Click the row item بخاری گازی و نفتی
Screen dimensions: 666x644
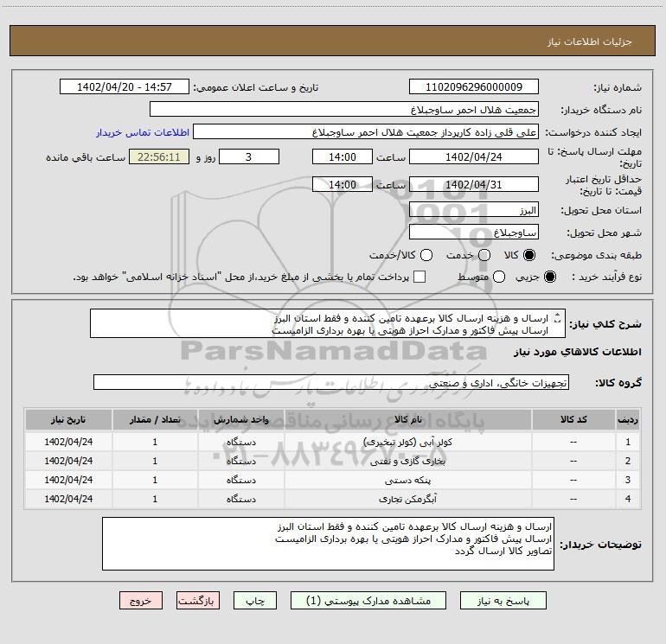(407, 461)
